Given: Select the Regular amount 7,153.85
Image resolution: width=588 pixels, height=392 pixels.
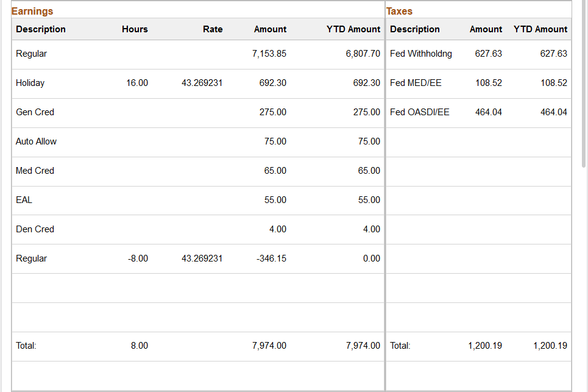Looking at the screenshot, I should click(269, 54).
